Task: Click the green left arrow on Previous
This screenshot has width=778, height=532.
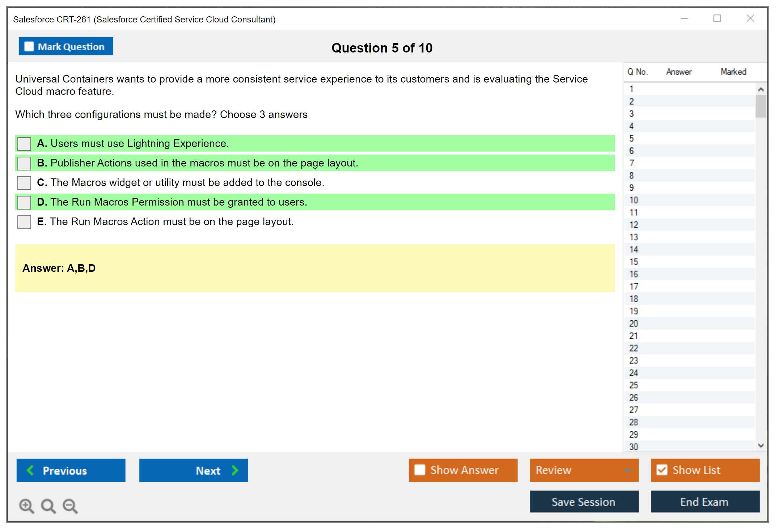Action: [31, 470]
